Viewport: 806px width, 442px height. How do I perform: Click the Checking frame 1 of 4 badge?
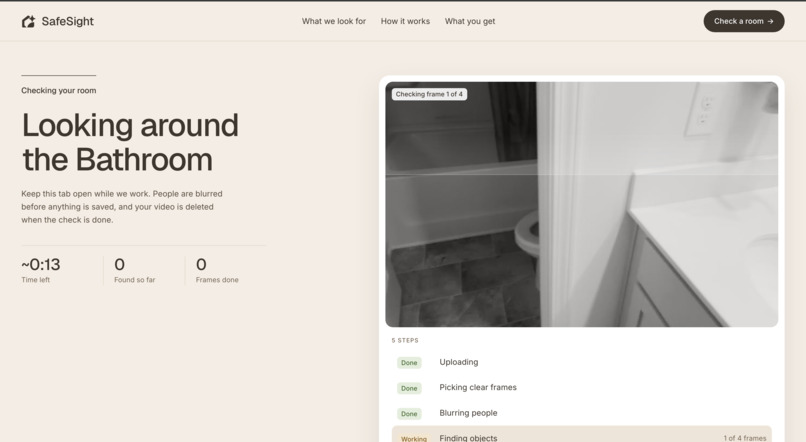click(x=429, y=94)
